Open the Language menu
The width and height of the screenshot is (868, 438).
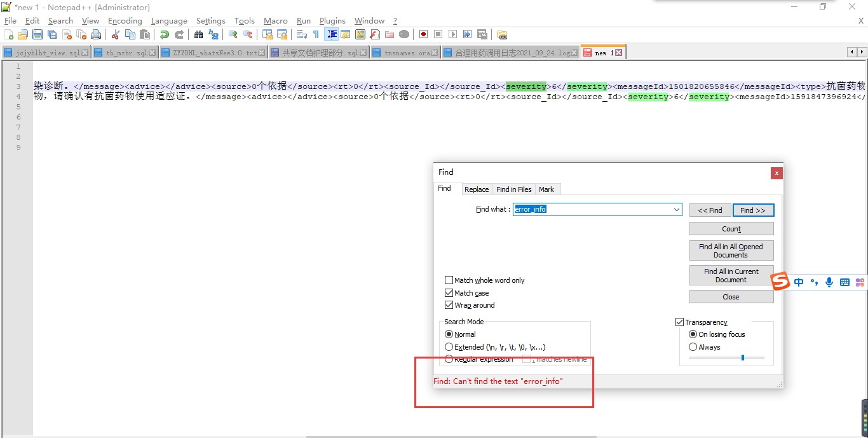pyautogui.click(x=169, y=21)
